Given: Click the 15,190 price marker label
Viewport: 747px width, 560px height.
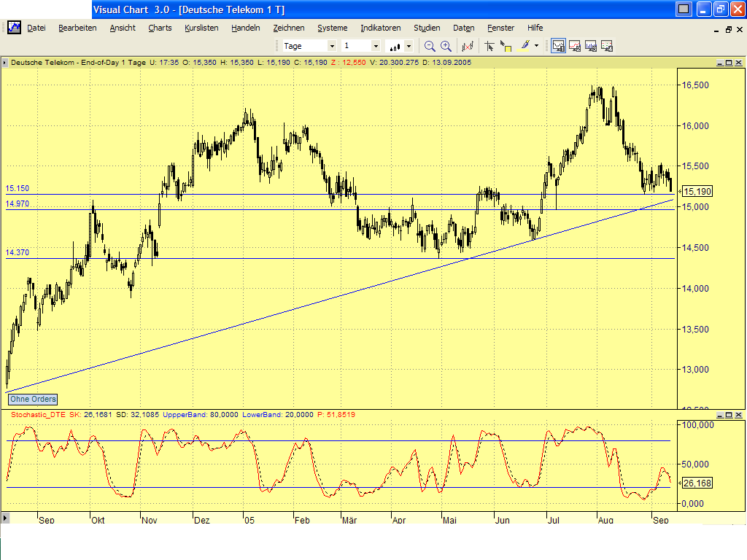Looking at the screenshot, I should [x=697, y=190].
